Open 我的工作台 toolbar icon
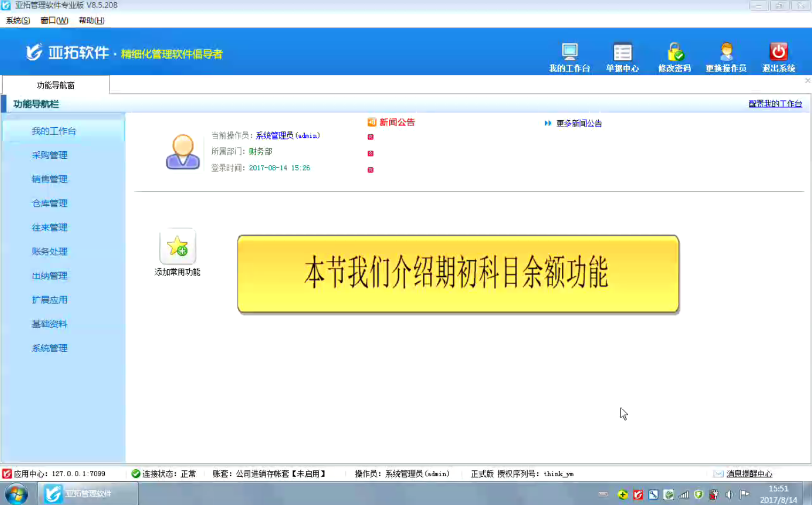 [569, 52]
